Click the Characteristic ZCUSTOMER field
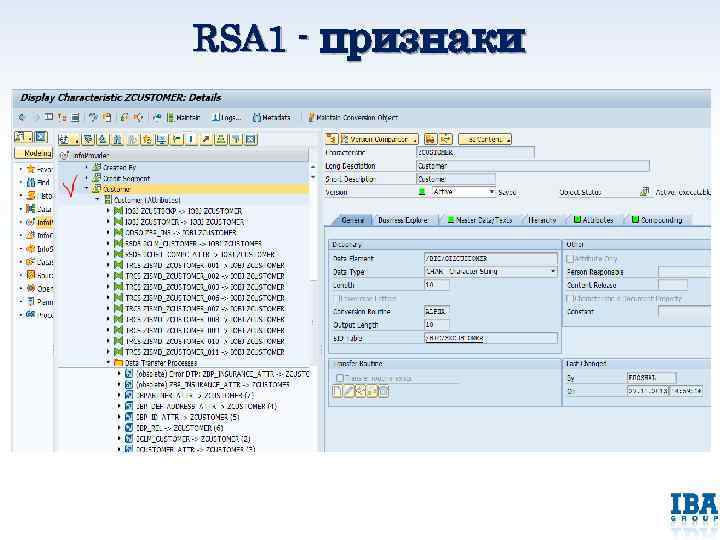720x540 pixels. coord(475,152)
